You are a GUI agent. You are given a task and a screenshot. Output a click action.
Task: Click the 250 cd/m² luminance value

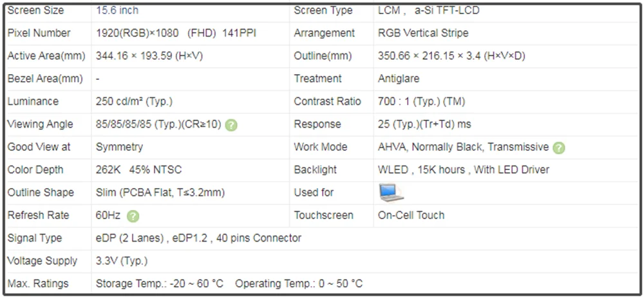[x=134, y=102]
